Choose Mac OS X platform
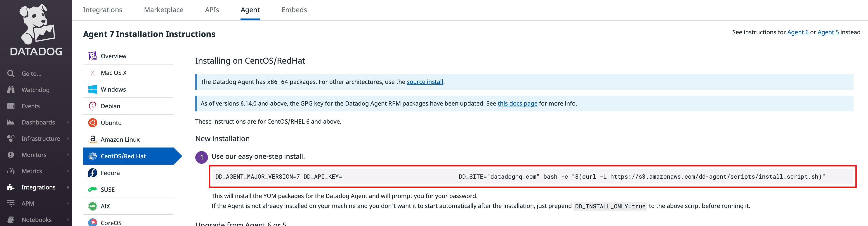 click(113, 73)
